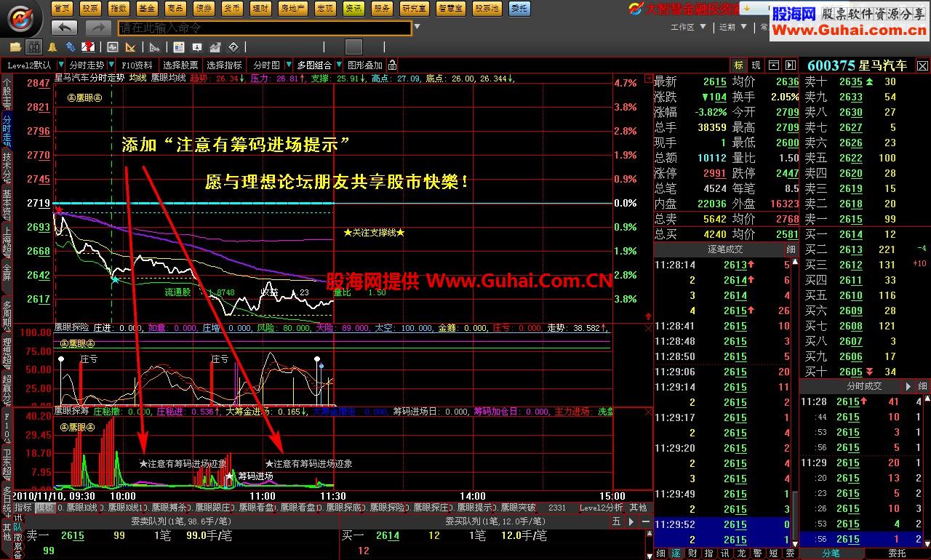The height and width of the screenshot is (560, 931).
Task: Expand the command input dropdown arrow
Action: point(417,28)
